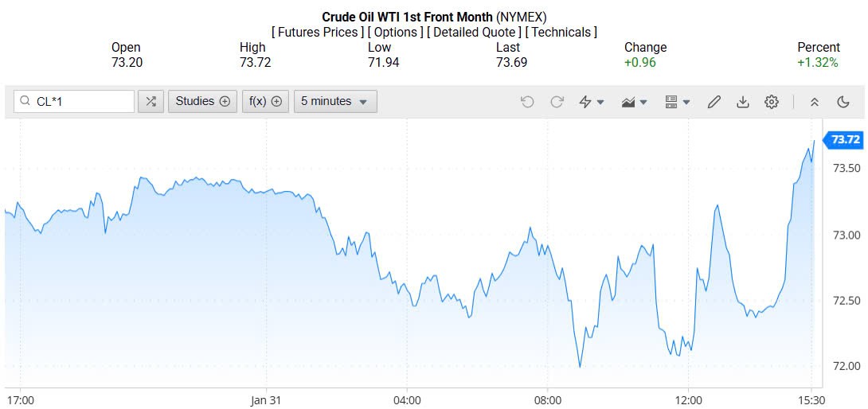
Task: Click the compare symbols shuffle icon
Action: point(151,101)
